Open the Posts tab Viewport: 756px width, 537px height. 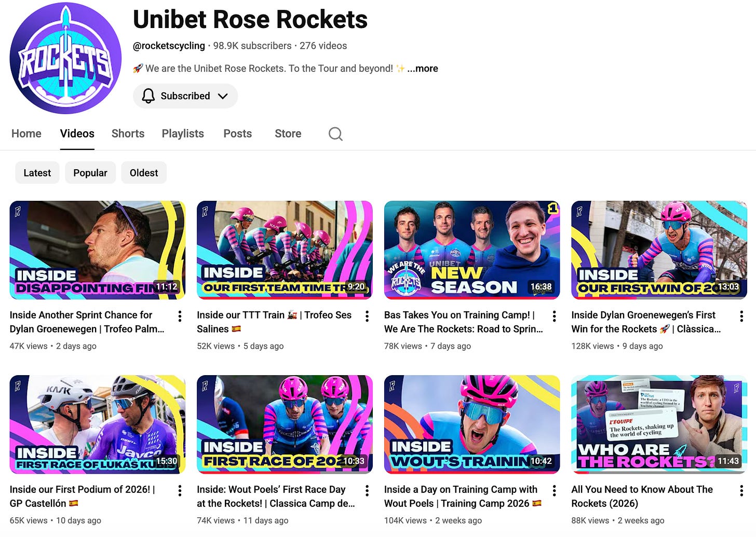pyautogui.click(x=238, y=133)
